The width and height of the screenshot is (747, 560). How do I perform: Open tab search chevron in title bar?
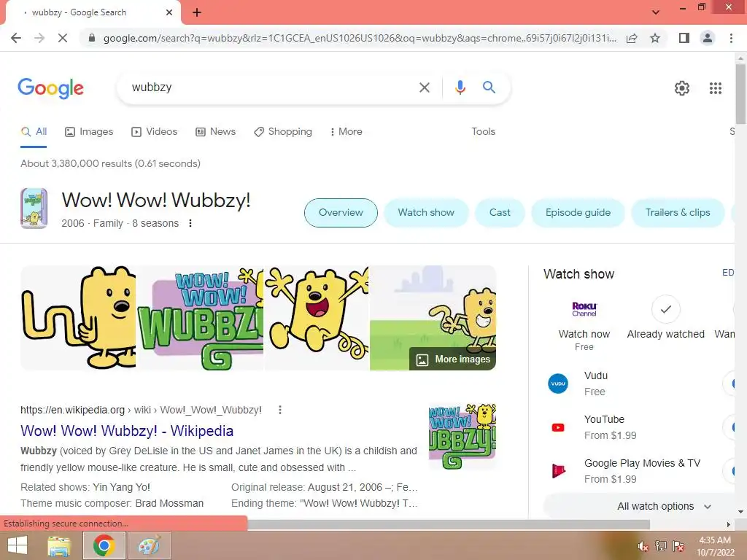click(x=656, y=12)
